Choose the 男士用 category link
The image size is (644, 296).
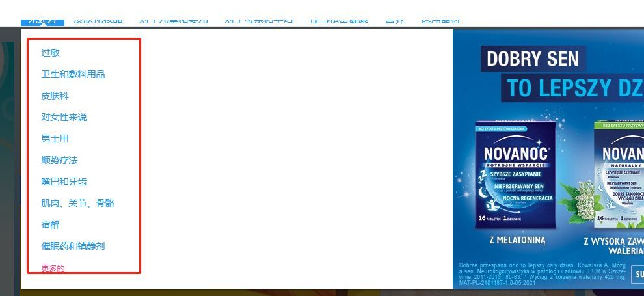tap(55, 139)
